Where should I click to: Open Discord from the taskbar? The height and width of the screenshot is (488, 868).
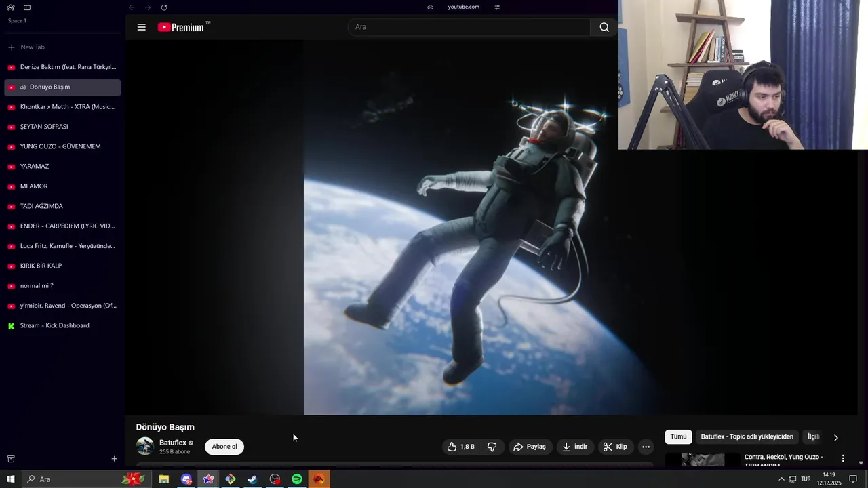tap(186, 479)
